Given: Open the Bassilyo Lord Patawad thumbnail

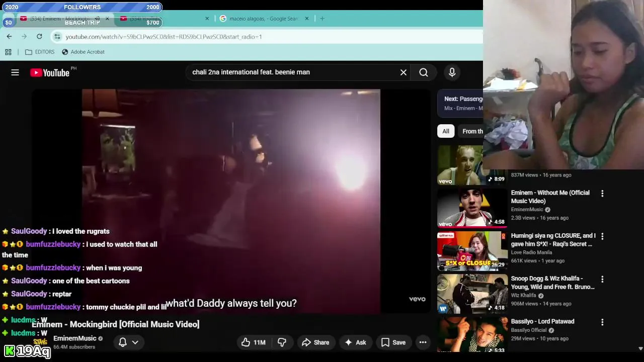Looking at the screenshot, I should coord(472,334).
